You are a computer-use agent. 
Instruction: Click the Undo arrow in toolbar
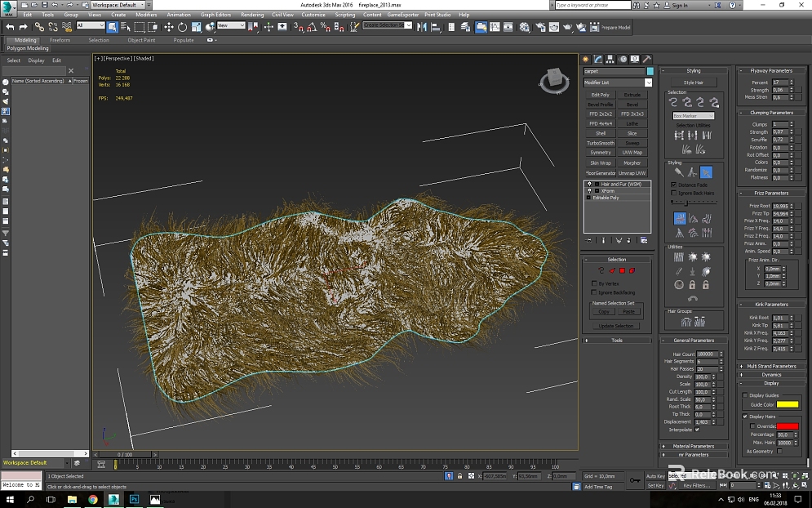11,27
